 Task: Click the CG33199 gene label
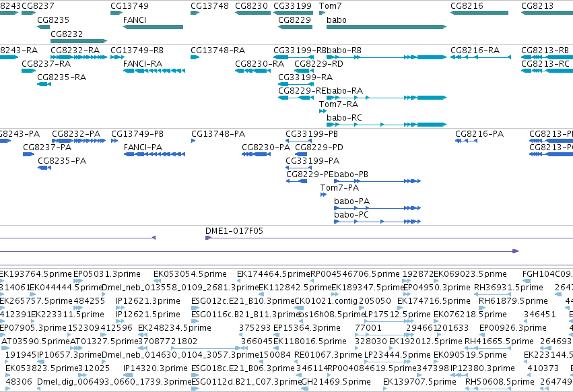tap(292, 6)
